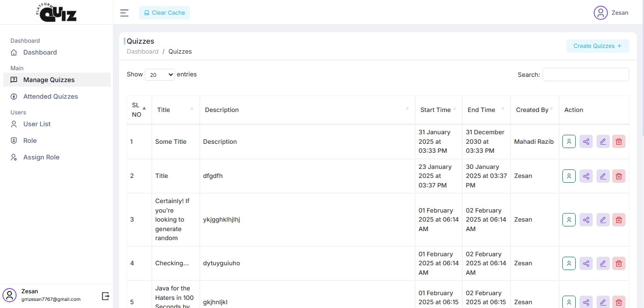The width and height of the screenshot is (644, 308).
Task: Edit the quiz named 'Title'
Action: (x=603, y=176)
